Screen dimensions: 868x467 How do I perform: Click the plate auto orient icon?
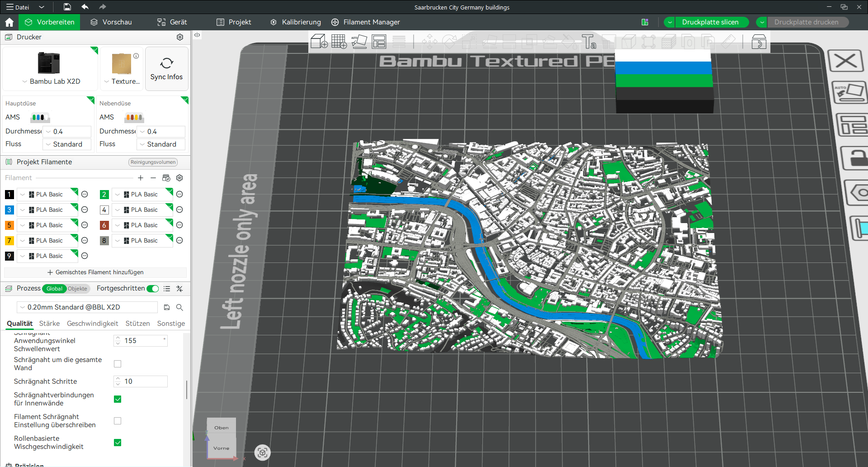click(849, 92)
